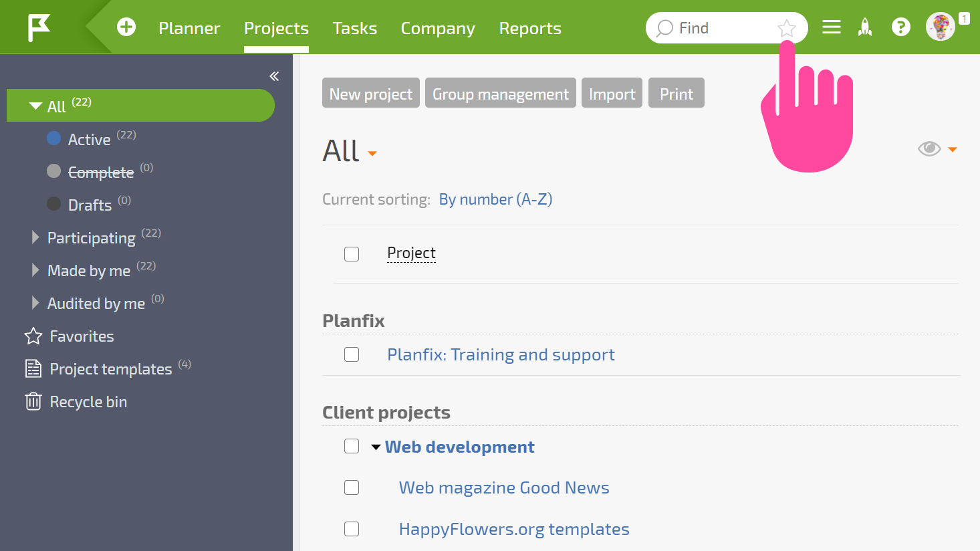Switch to the Reports tab
The width and height of the screenshot is (980, 551).
coord(530,28)
